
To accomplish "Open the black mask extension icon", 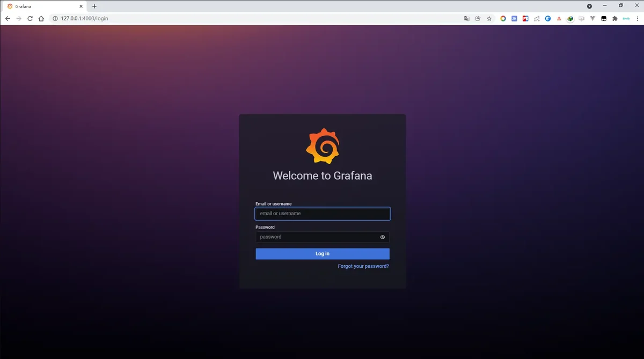I will point(604,18).
